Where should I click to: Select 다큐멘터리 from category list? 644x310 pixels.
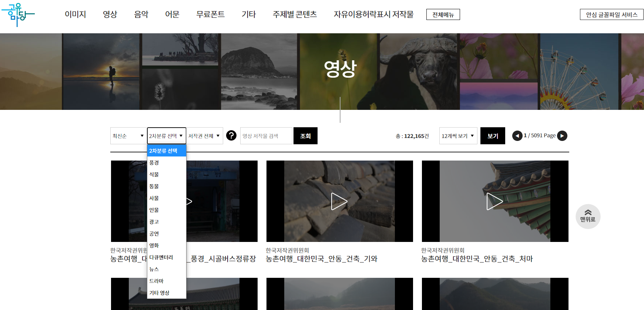167,257
